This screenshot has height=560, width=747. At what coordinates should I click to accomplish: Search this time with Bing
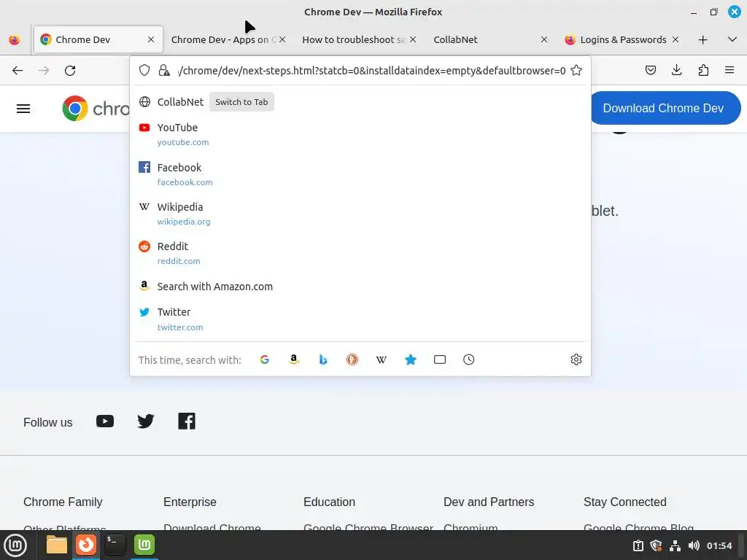(323, 359)
